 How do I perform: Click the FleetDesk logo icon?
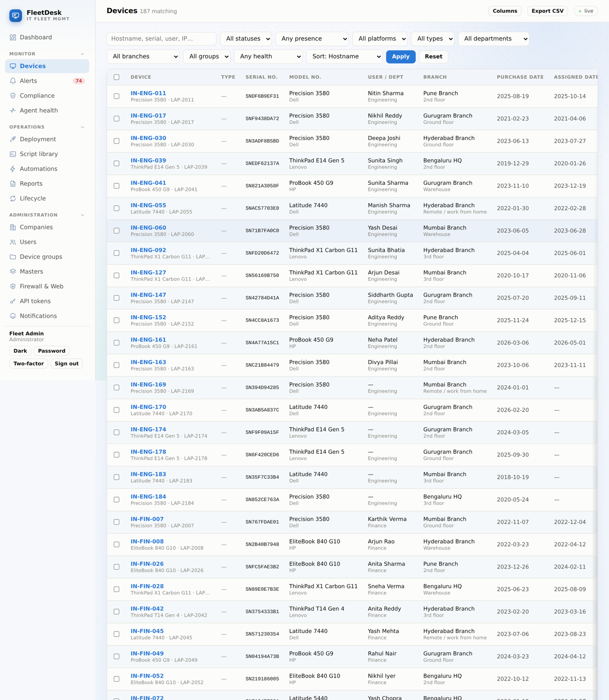pyautogui.click(x=16, y=16)
